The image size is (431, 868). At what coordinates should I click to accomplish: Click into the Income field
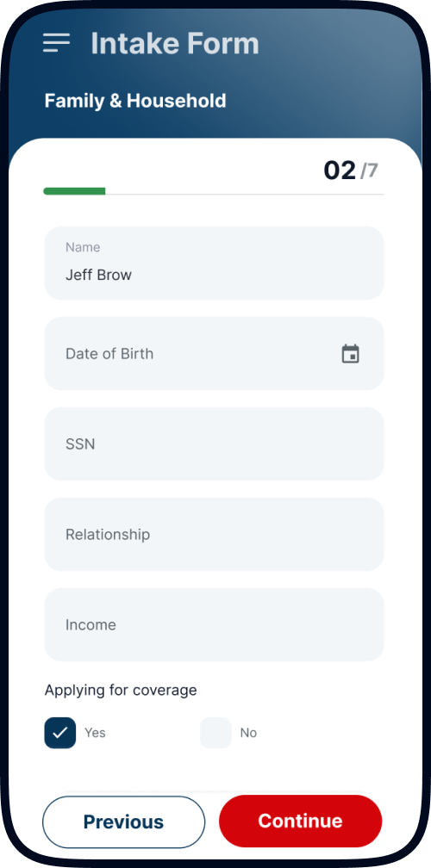coord(214,624)
